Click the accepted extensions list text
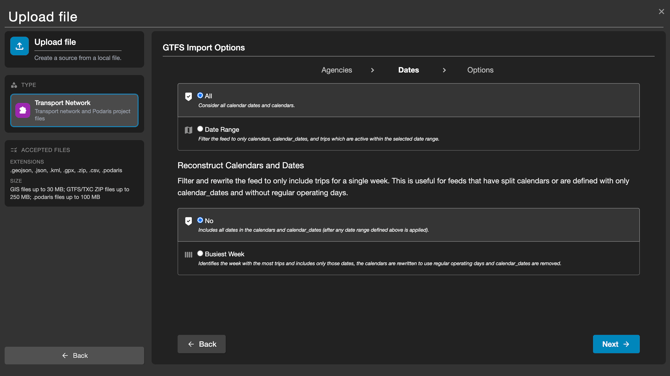 click(66, 170)
